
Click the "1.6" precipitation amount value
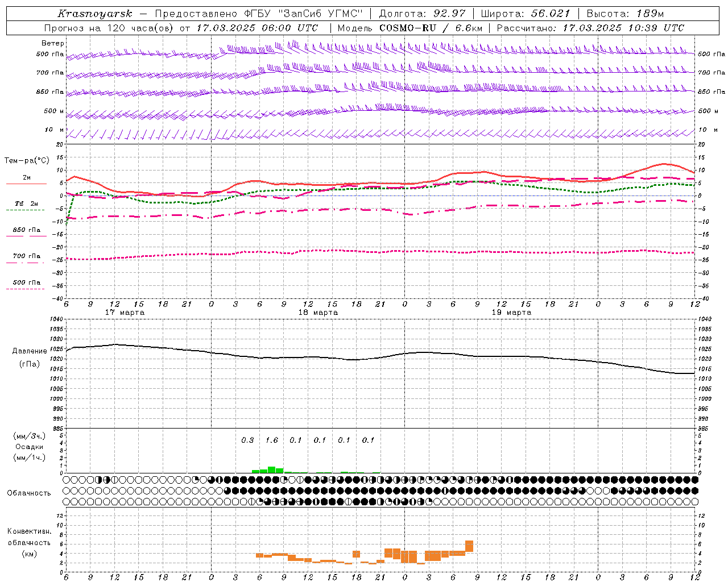pos(272,440)
